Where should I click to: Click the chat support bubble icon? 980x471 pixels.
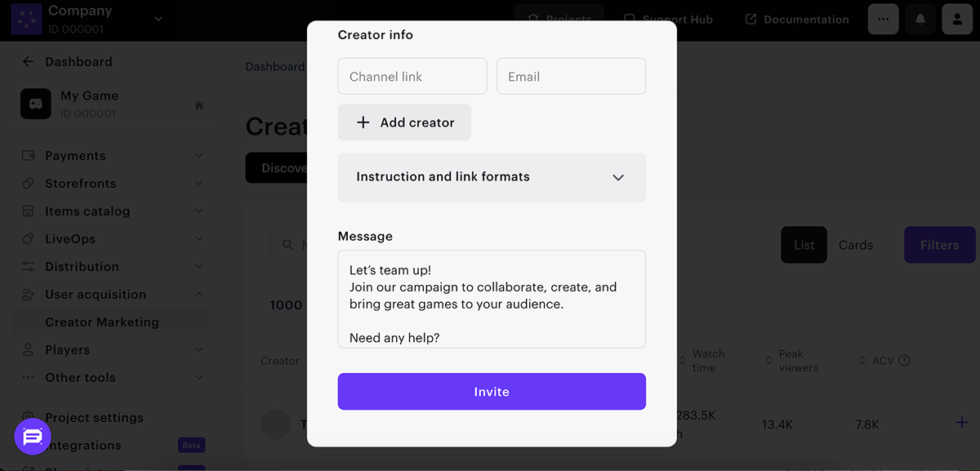33,438
